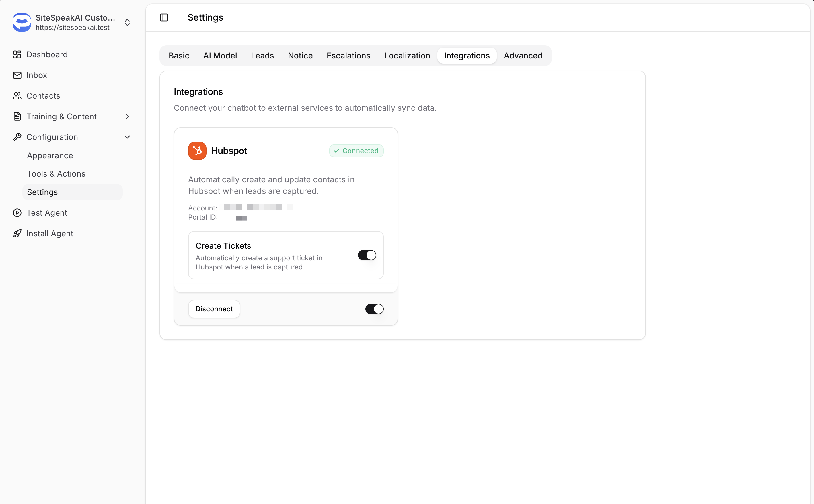Screen dimensions: 814x504
Task: Click the Disconnect button
Action: point(214,309)
